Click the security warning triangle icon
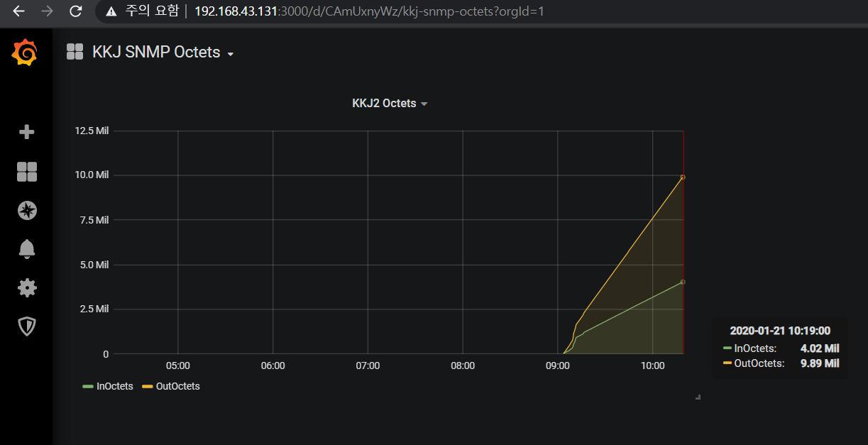 click(110, 11)
